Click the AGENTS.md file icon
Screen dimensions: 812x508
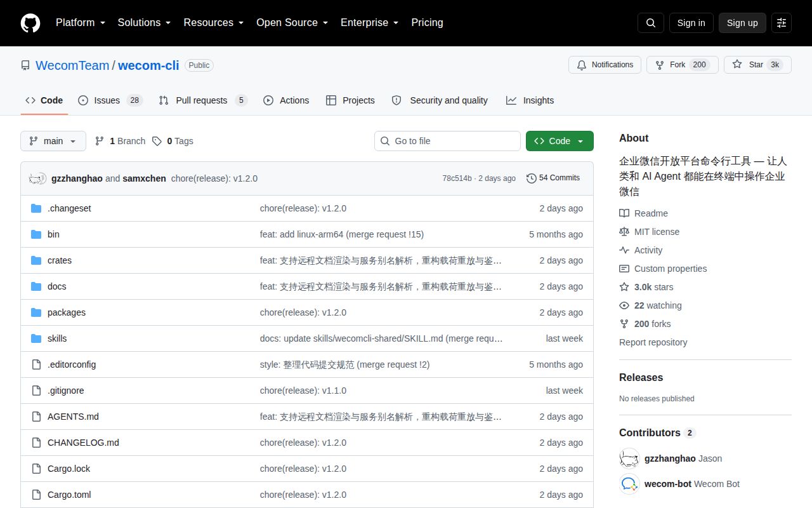point(36,417)
